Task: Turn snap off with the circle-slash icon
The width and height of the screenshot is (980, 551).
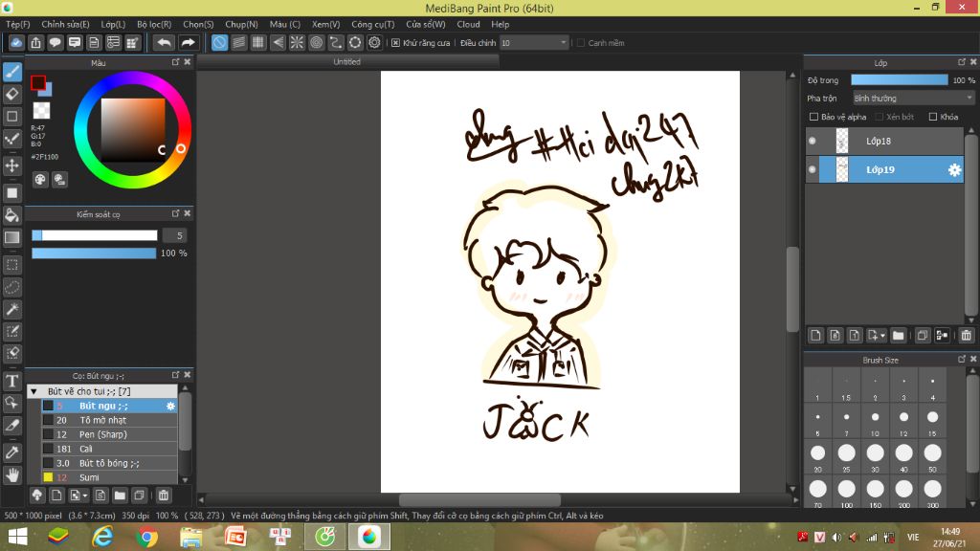Action: pyautogui.click(x=219, y=42)
